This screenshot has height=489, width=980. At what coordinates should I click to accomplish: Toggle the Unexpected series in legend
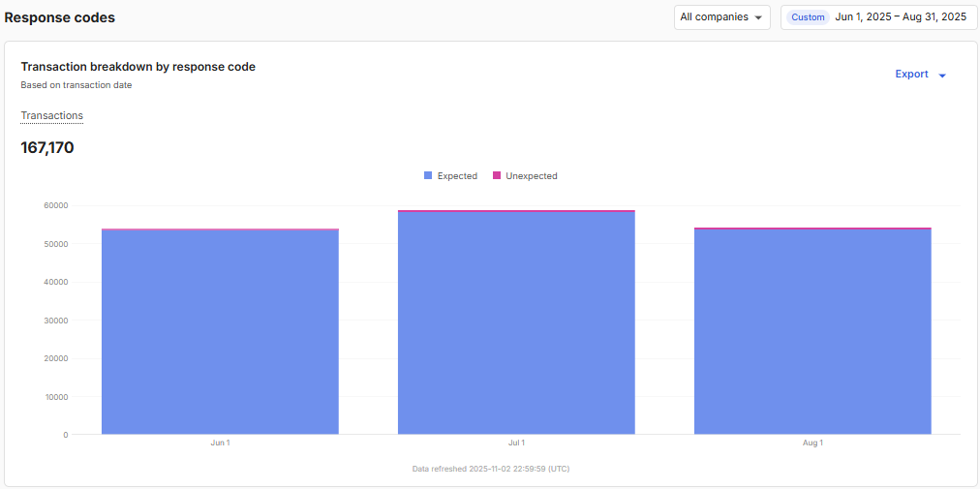tap(525, 175)
